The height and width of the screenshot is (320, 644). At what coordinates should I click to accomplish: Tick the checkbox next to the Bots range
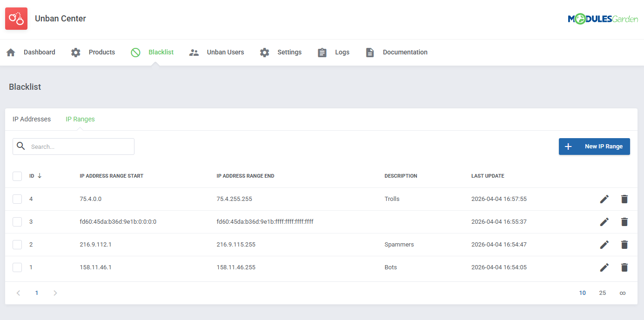17,267
